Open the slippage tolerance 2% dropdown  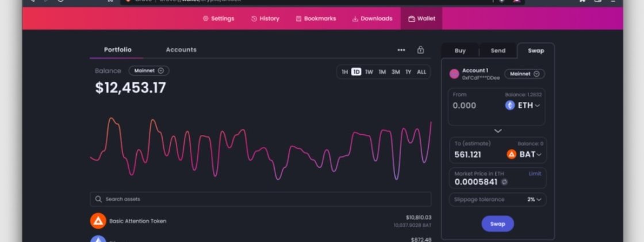coord(534,199)
